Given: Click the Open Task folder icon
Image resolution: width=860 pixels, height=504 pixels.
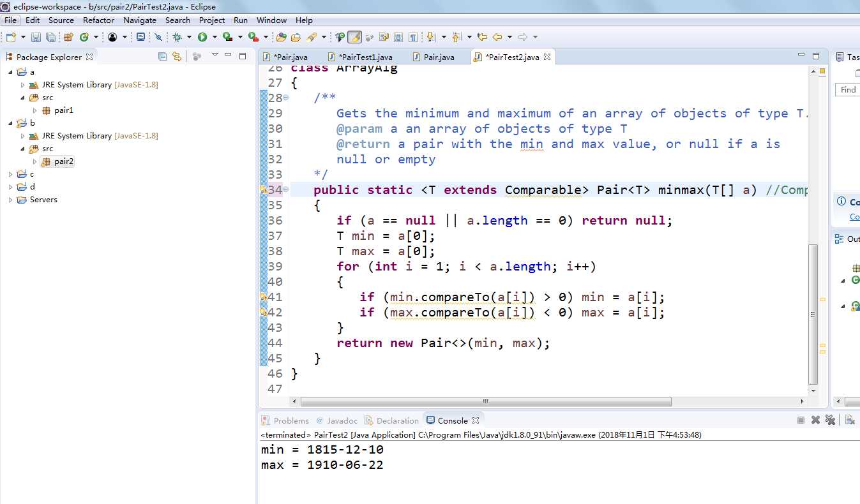Looking at the screenshot, I should (x=296, y=37).
